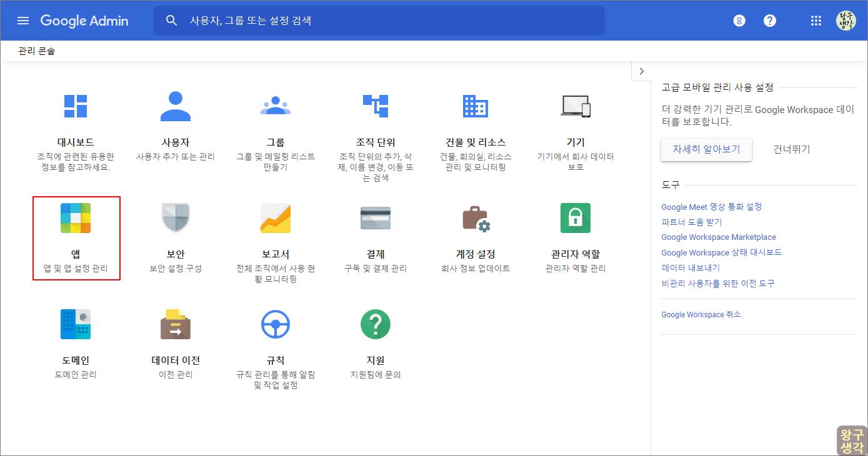Click the search magnifier icon
The image size is (868, 456).
tap(172, 21)
